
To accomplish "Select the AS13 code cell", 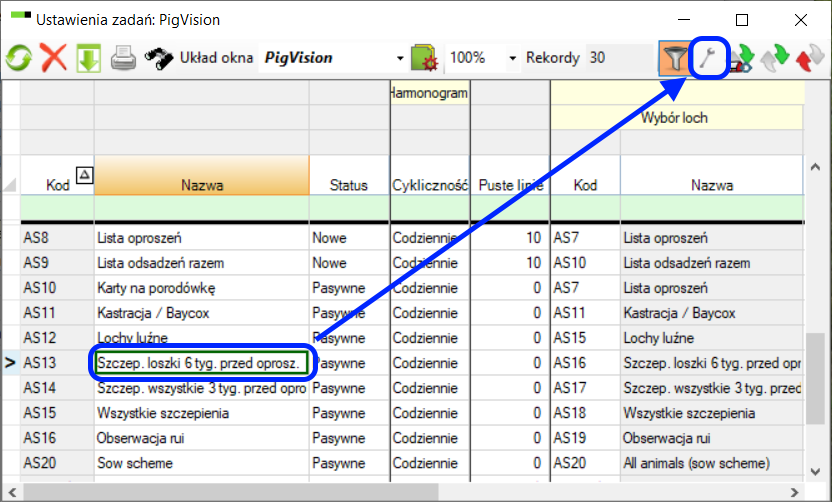I will tap(57, 363).
